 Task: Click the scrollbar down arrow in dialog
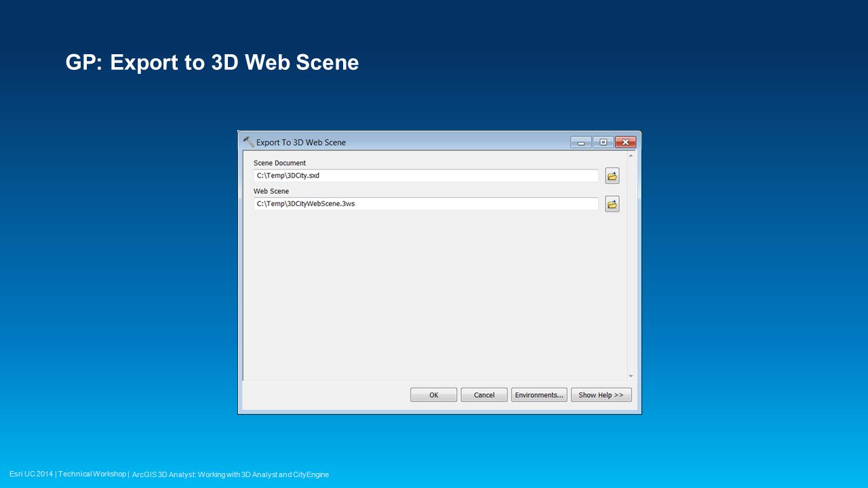631,376
